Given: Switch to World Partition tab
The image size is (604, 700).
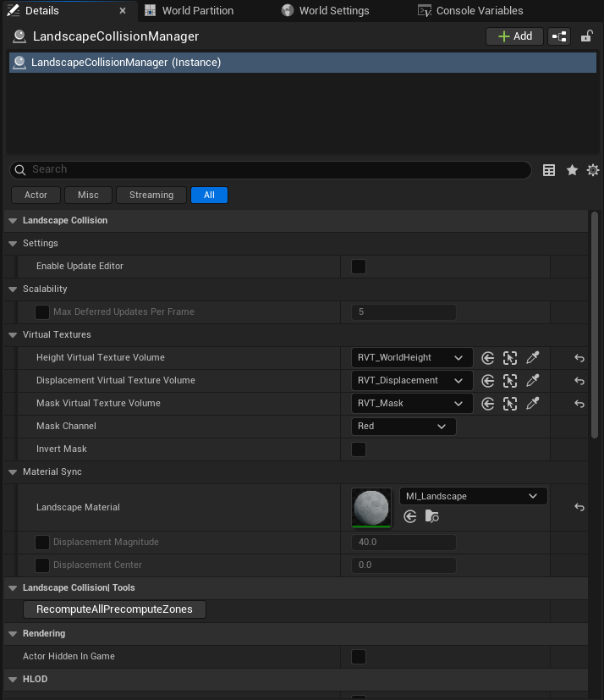Looking at the screenshot, I should 189,11.
